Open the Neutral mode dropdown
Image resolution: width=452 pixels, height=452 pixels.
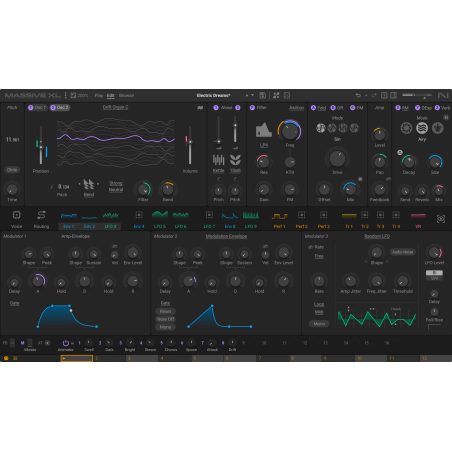[x=116, y=190]
